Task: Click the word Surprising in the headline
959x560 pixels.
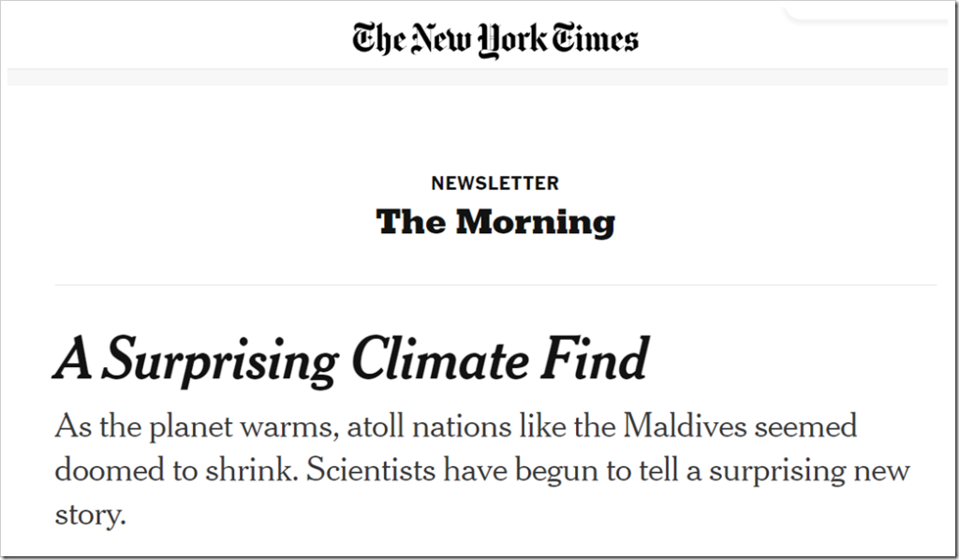Action: point(220,361)
